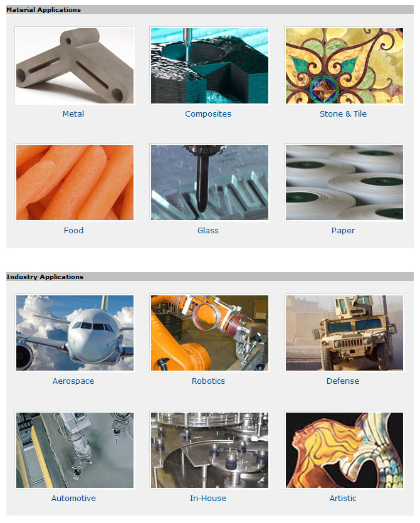Visit the Glass text link
This screenshot has width=420, height=523.
tap(208, 231)
